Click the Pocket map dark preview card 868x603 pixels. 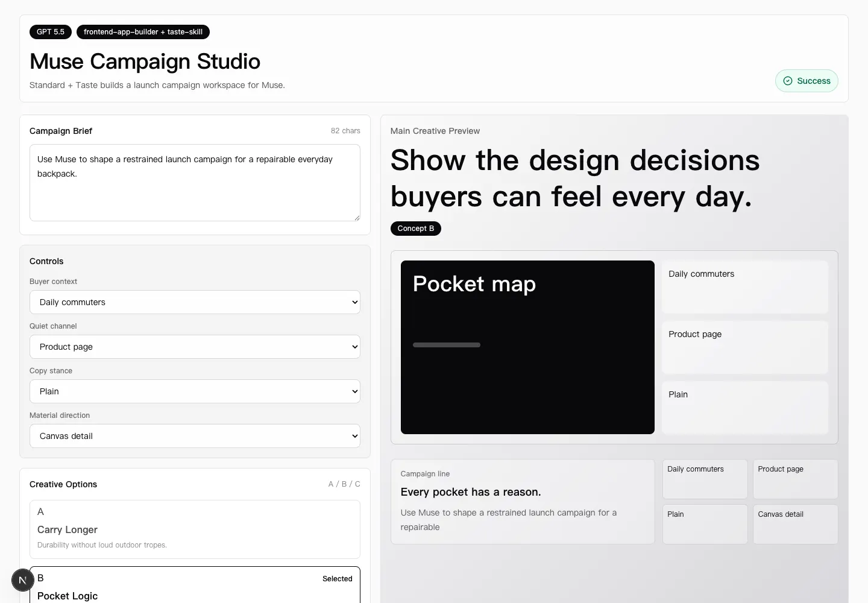tap(527, 347)
